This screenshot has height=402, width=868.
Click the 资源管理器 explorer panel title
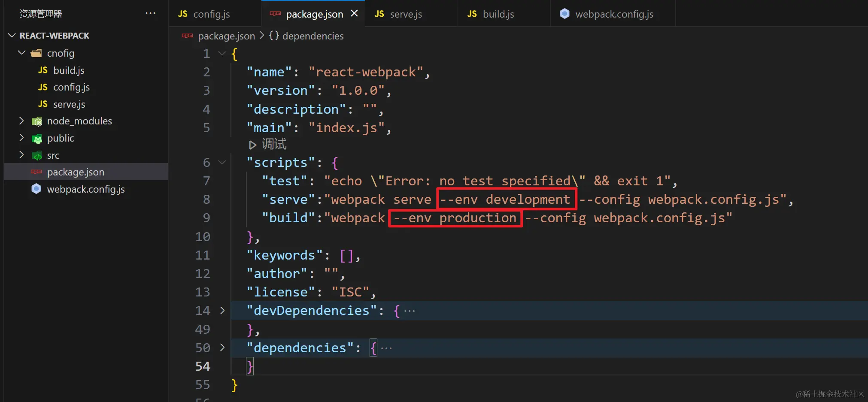41,14
